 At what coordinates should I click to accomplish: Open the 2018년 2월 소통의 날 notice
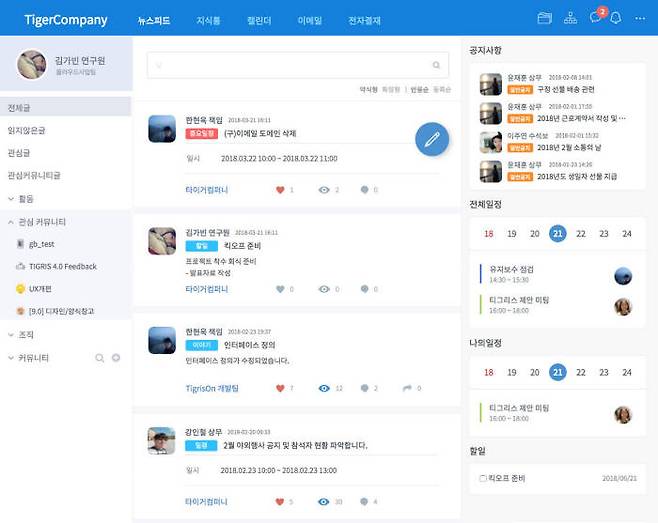(x=569, y=147)
